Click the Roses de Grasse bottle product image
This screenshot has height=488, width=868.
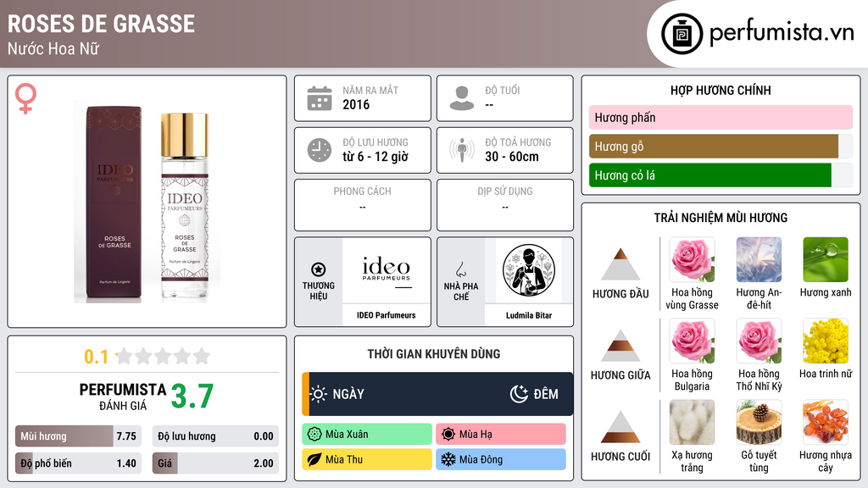coord(147,202)
